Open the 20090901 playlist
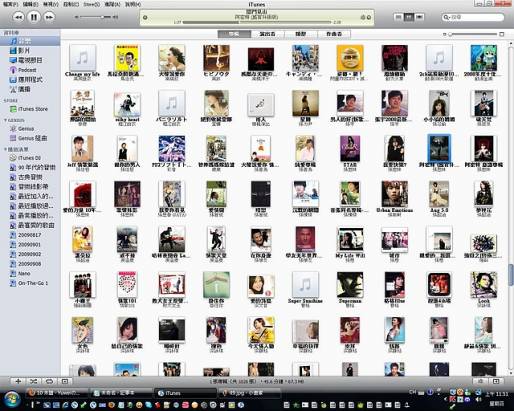 tap(30, 245)
